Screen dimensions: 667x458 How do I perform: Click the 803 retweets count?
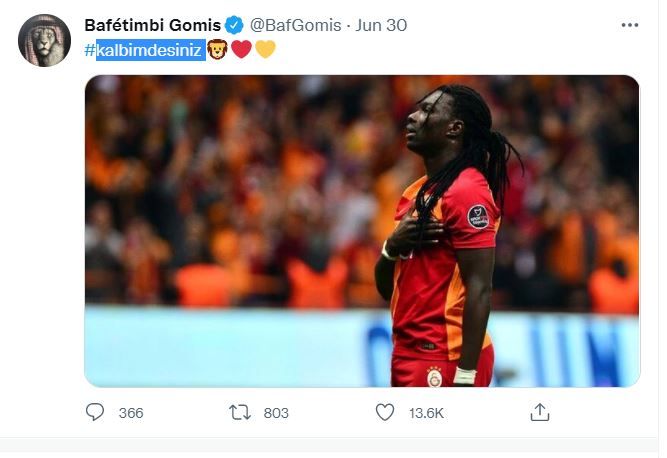276,413
